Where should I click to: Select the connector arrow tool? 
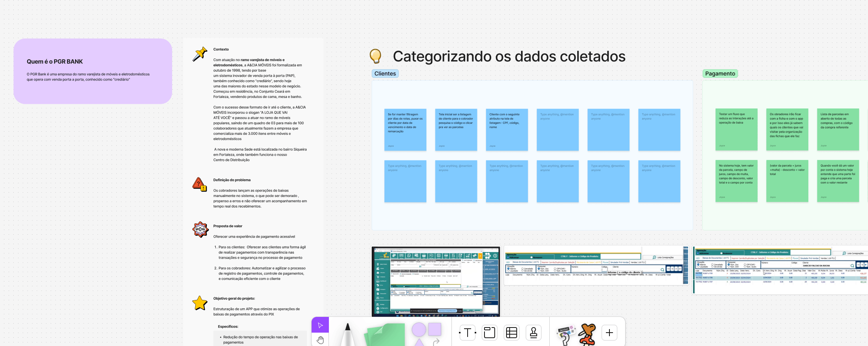436,342
